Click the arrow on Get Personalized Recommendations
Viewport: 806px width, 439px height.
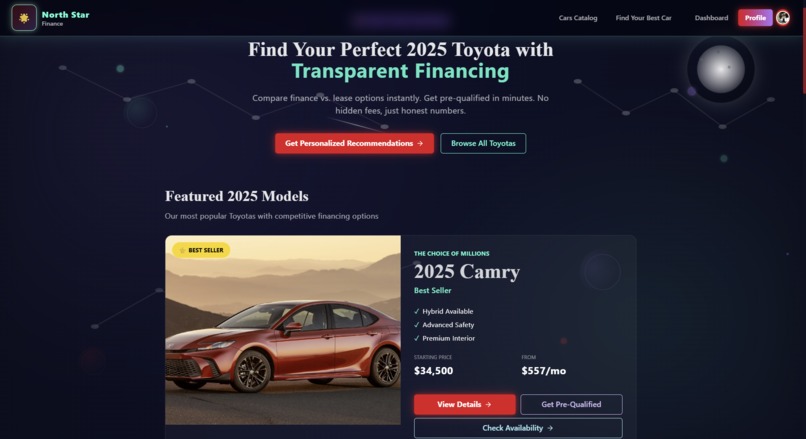pos(420,143)
